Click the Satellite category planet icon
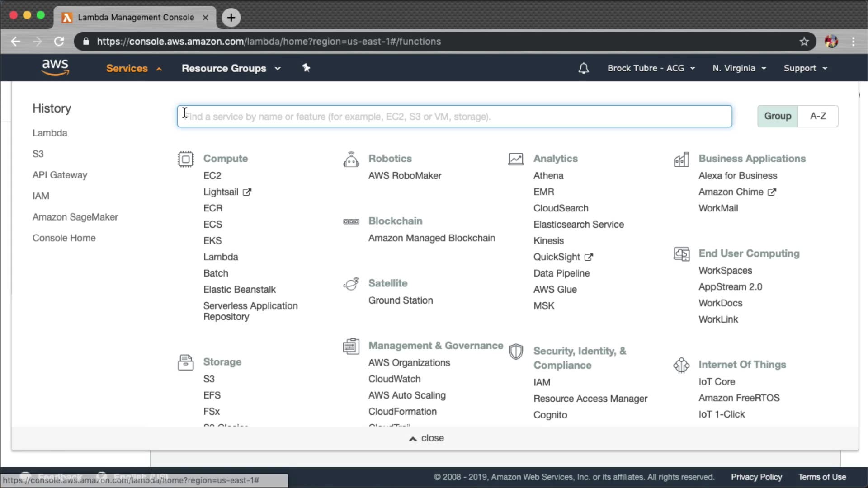This screenshot has height=488, width=868. click(351, 284)
